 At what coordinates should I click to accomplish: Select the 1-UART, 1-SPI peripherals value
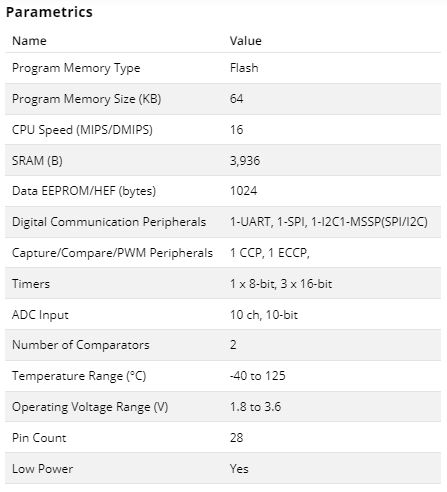(329, 222)
